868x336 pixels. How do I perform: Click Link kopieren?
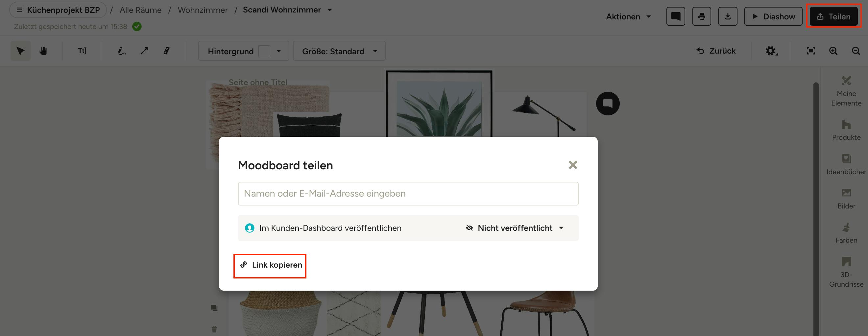[x=270, y=265]
